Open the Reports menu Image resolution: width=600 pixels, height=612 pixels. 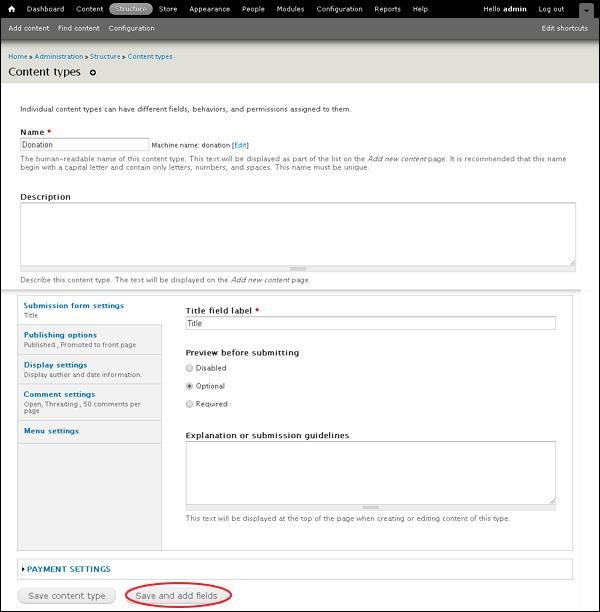[387, 9]
